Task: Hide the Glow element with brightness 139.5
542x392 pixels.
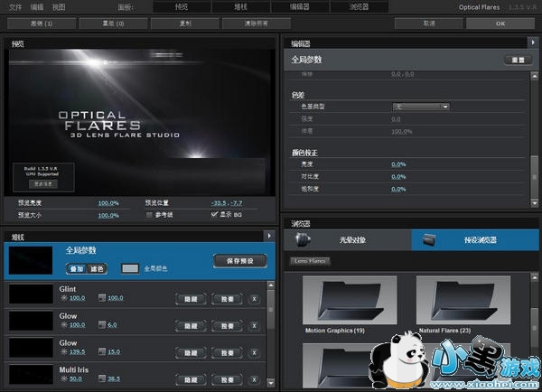Action: [x=191, y=353]
